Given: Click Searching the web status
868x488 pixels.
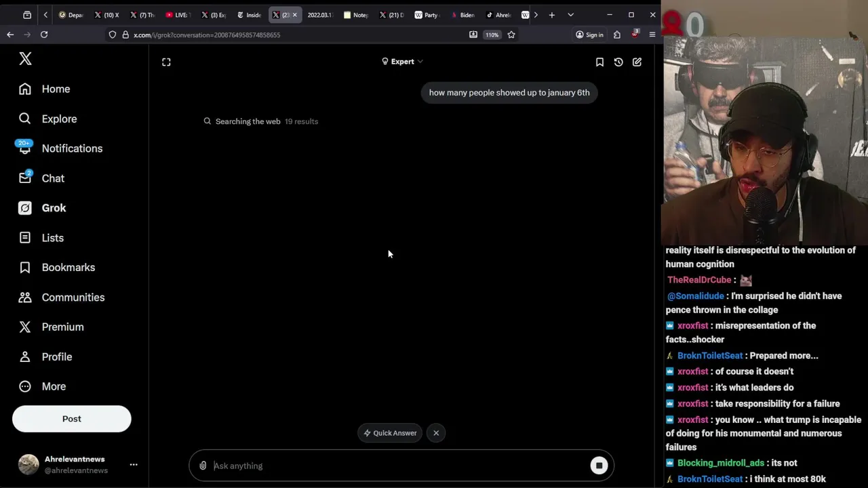Looking at the screenshot, I should pos(248,121).
